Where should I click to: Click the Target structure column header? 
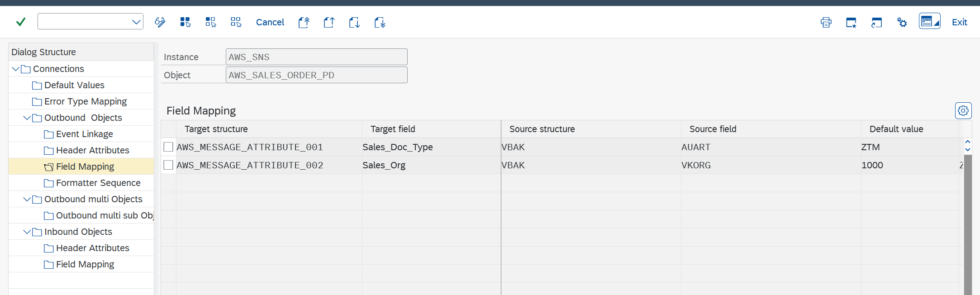click(x=269, y=129)
